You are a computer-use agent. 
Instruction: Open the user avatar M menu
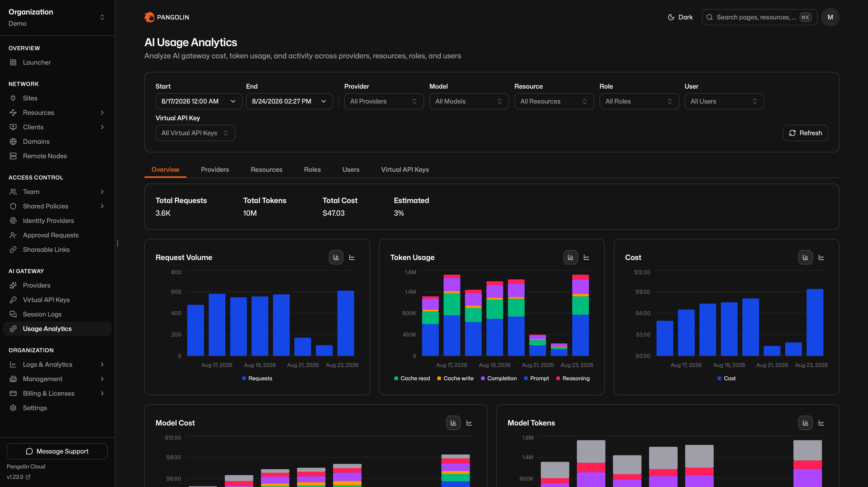tap(830, 17)
